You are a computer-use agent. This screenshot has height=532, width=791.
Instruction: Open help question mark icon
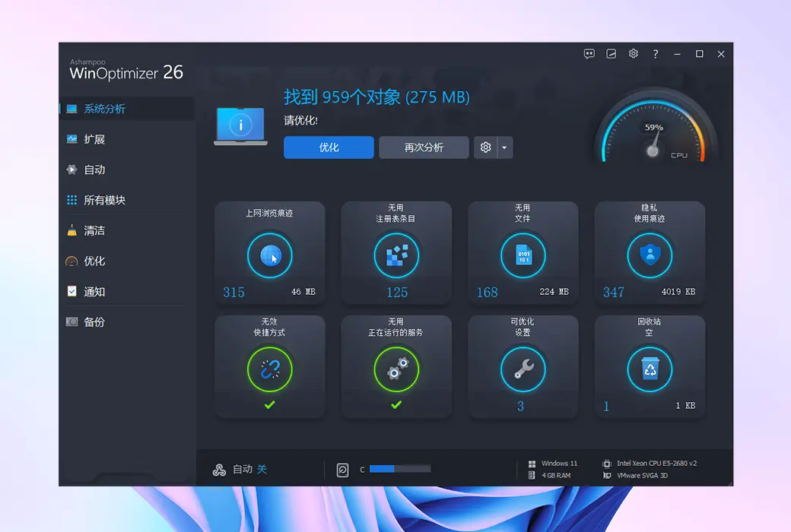656,54
